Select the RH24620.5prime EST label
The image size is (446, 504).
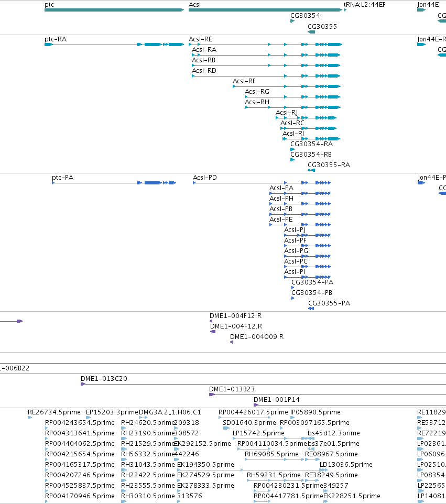tap(147, 423)
